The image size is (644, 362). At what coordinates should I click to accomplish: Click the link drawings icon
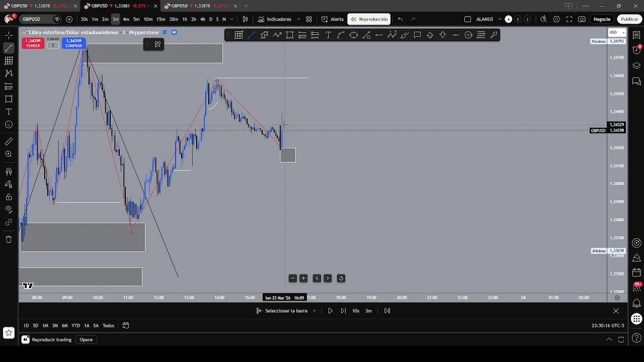pos(9,222)
